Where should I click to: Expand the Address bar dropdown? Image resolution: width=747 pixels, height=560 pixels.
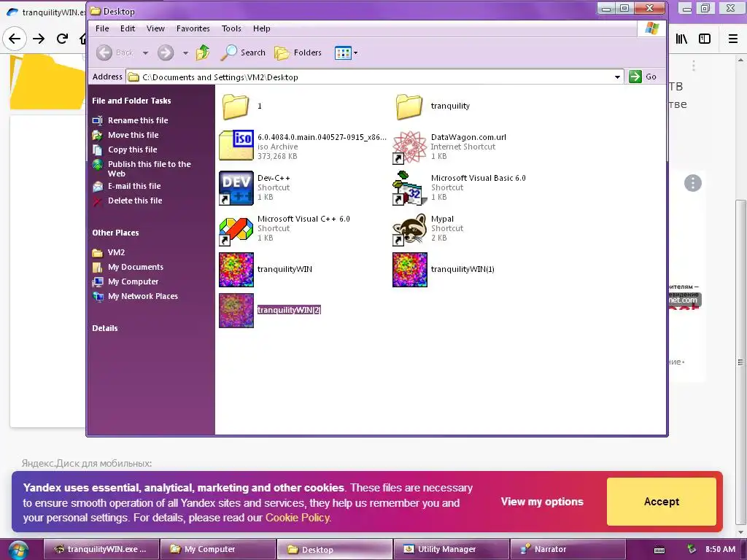click(x=617, y=77)
